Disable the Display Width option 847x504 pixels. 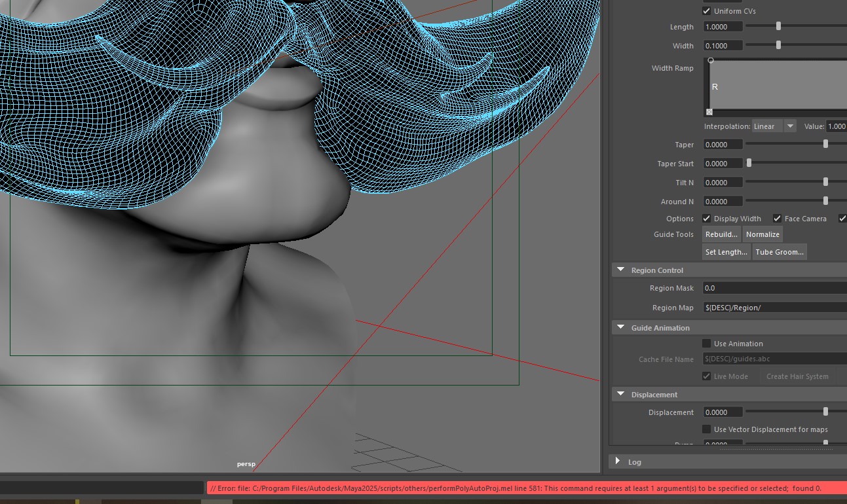click(707, 219)
